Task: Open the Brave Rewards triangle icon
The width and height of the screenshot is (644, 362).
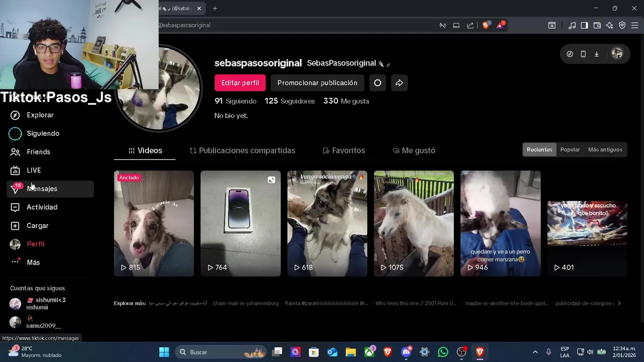Action: point(501,25)
